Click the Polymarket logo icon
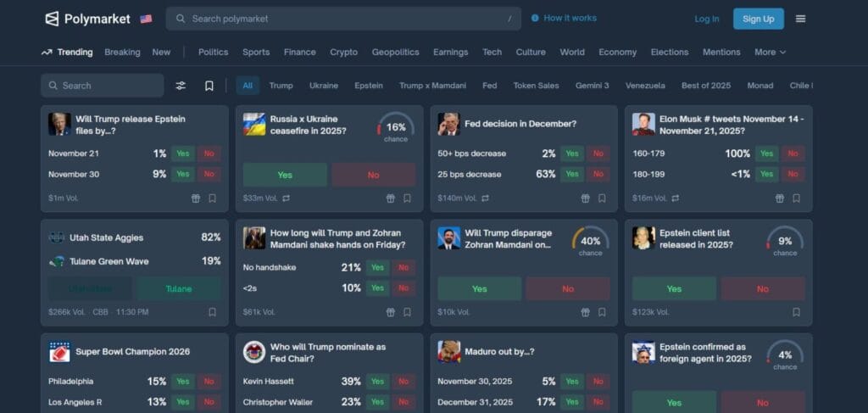The height and width of the screenshot is (413, 868). (x=52, y=19)
